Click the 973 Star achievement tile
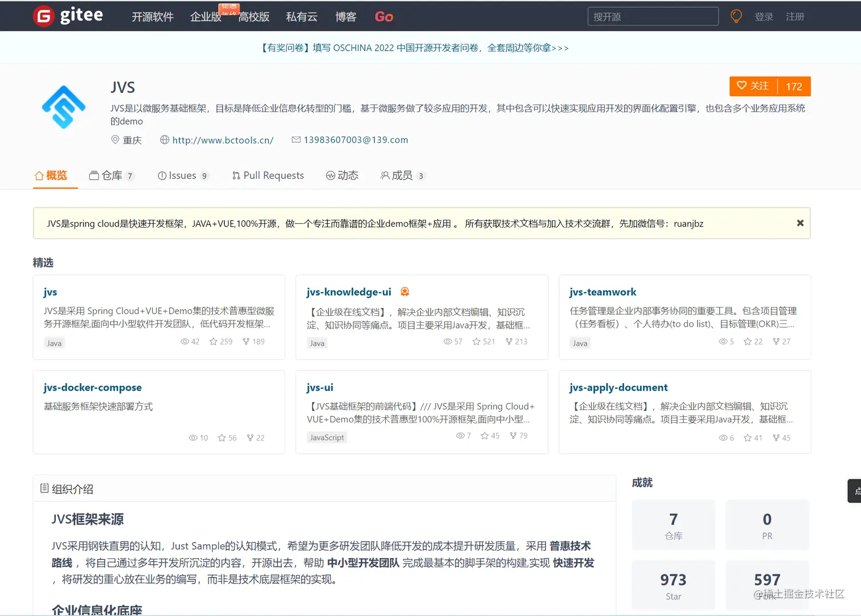 [x=674, y=585]
